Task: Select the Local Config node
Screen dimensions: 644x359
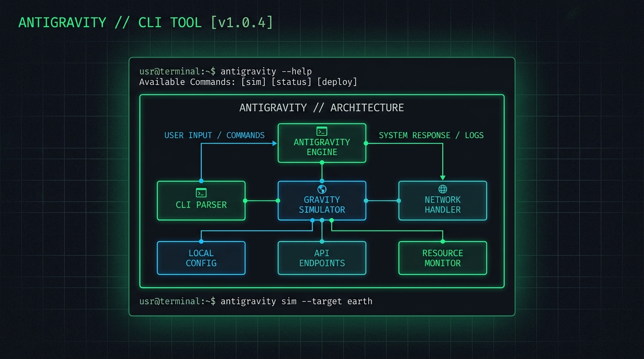Action: tap(201, 258)
